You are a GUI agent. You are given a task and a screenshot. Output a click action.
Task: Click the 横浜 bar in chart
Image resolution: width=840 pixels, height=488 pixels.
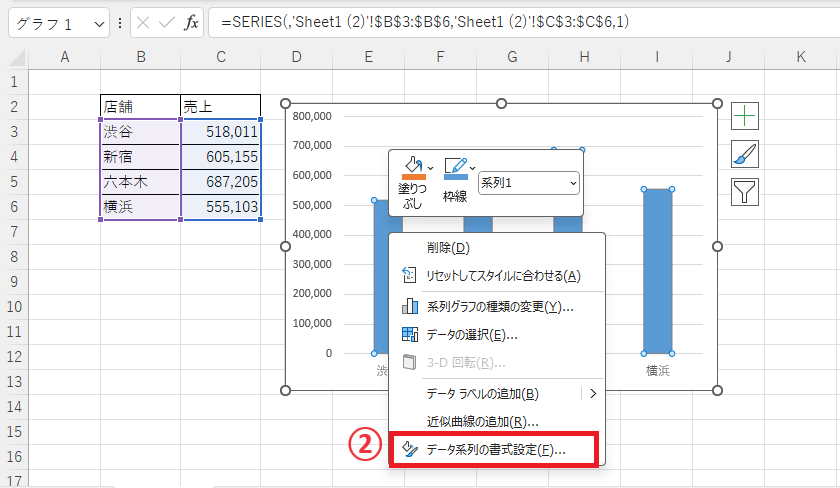[x=657, y=271]
